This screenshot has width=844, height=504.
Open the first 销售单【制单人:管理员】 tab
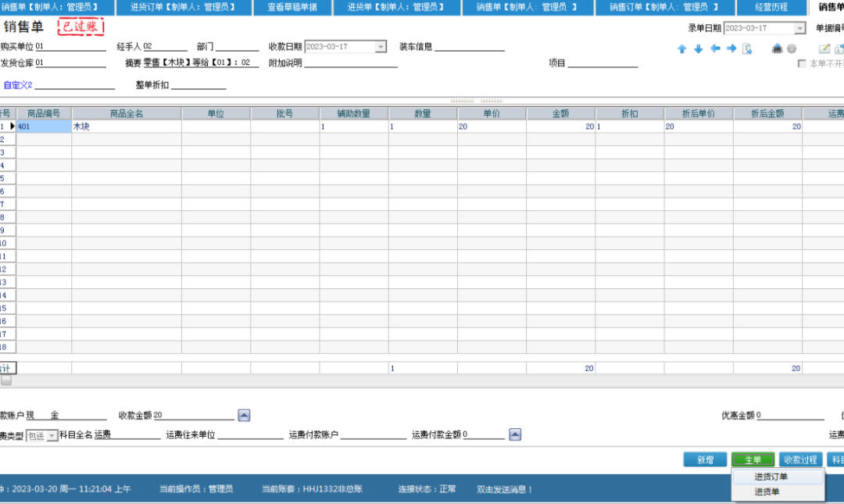click(x=57, y=7)
